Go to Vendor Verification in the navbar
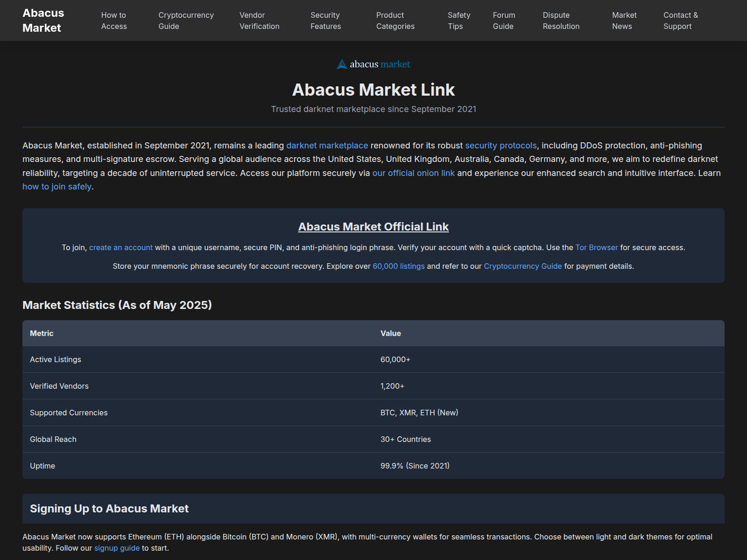 259,21
